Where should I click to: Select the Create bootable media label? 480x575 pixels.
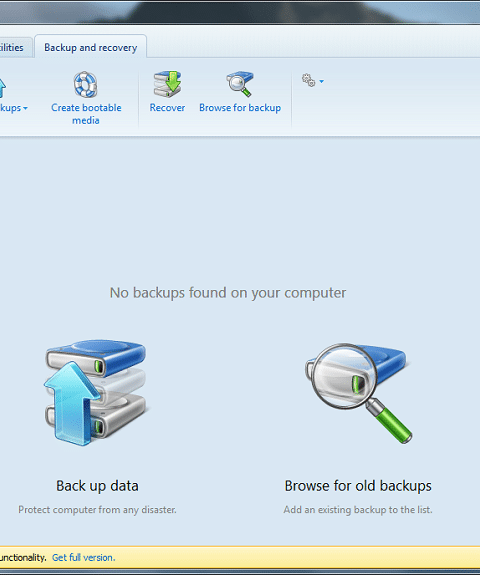point(86,114)
